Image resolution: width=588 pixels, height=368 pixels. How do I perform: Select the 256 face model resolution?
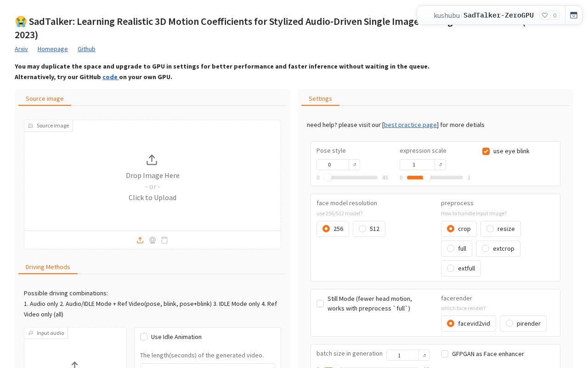(333, 229)
